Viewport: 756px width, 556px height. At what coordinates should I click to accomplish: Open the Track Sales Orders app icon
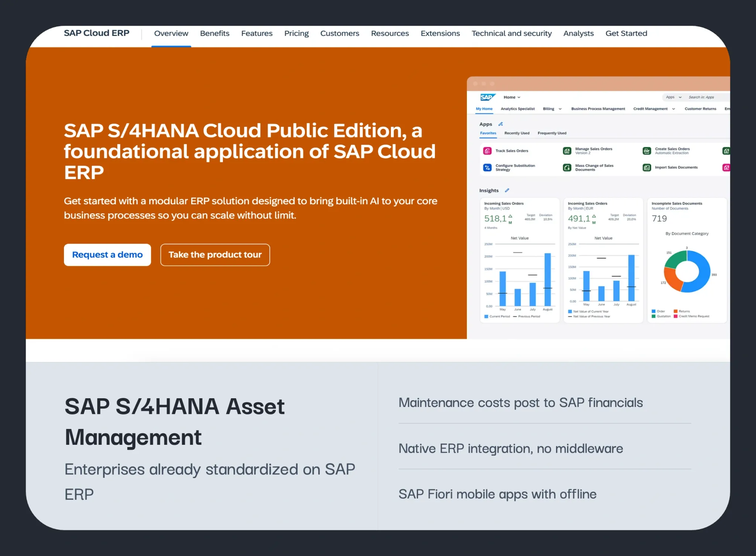(x=487, y=151)
